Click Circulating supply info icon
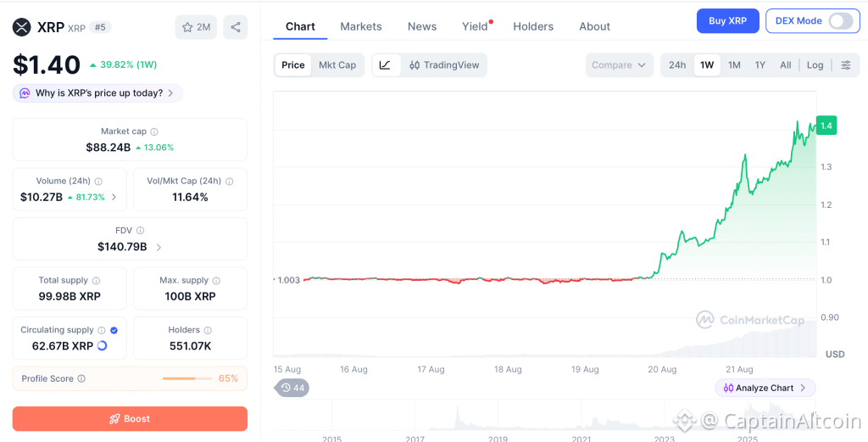 [102, 330]
